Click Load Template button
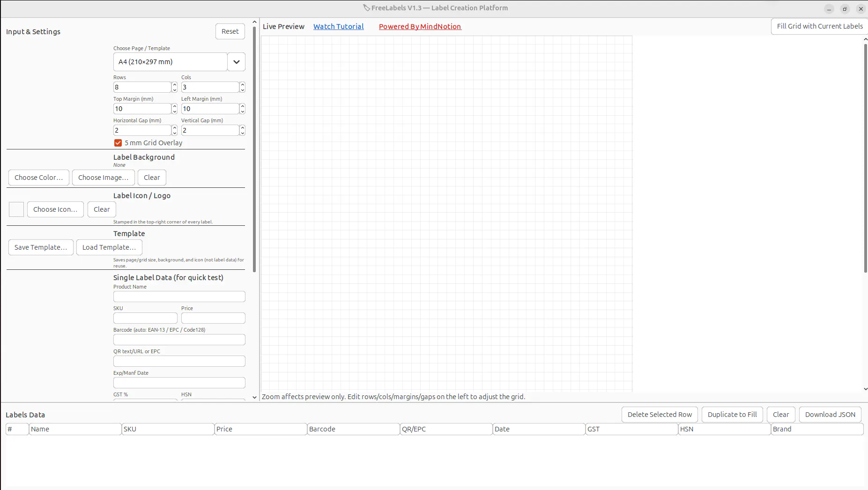The image size is (868, 490). (109, 247)
